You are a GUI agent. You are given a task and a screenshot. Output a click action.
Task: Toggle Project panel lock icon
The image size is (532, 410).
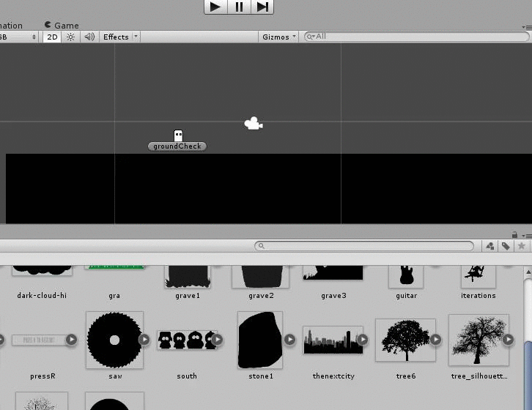click(514, 235)
